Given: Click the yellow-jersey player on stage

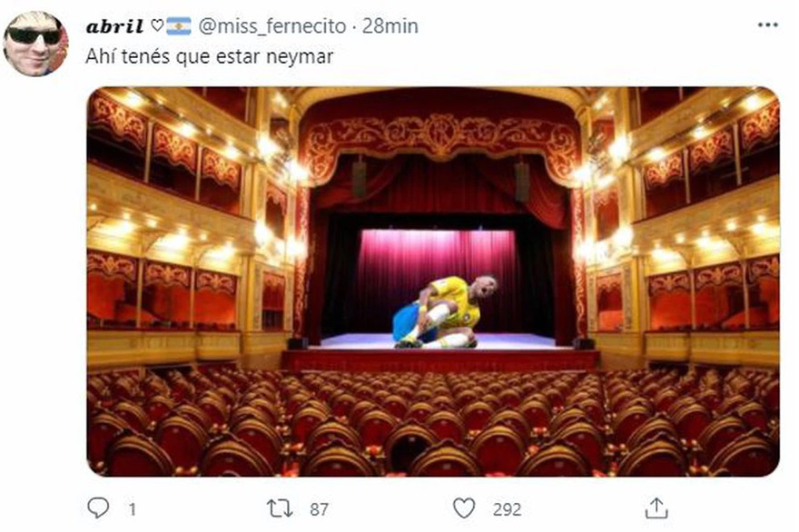Looking at the screenshot, I should tap(444, 312).
